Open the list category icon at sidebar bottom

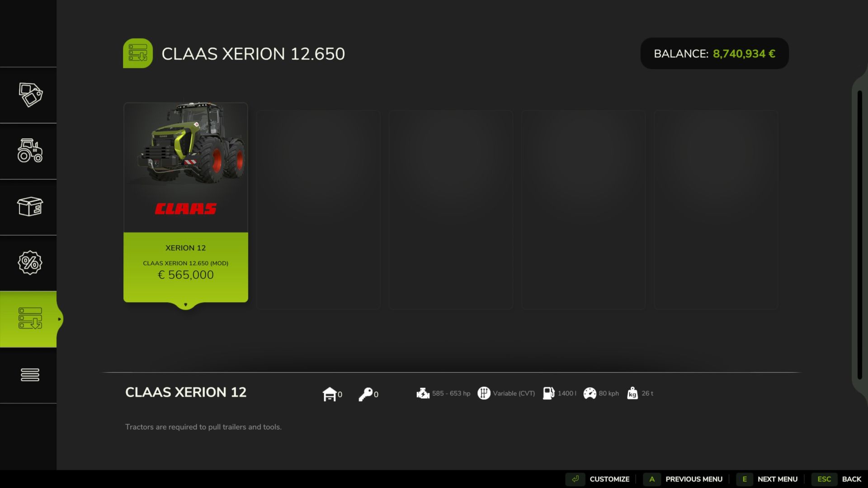(x=29, y=375)
